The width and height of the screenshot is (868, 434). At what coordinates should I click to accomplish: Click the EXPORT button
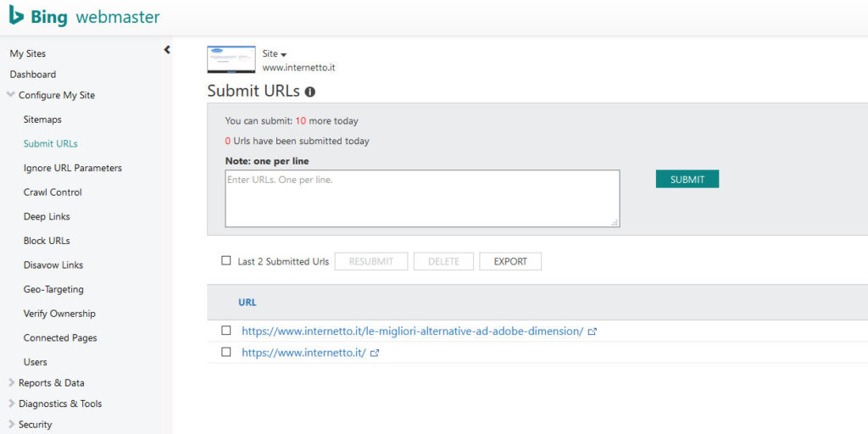point(510,261)
